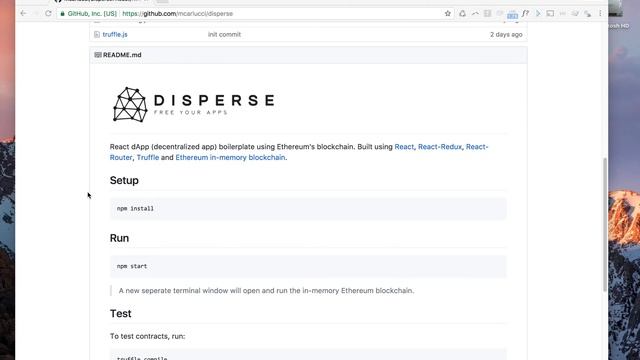Reload the GitHub page
640x360 pixels.
click(48, 13)
